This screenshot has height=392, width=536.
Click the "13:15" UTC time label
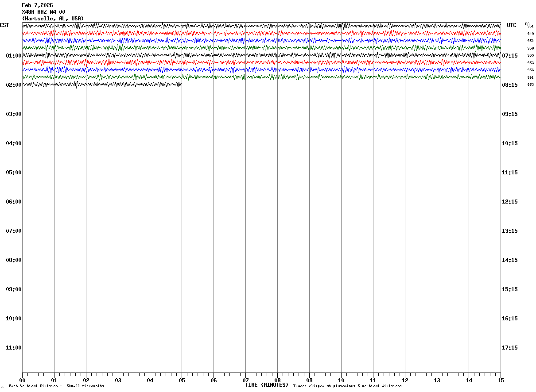(510, 231)
